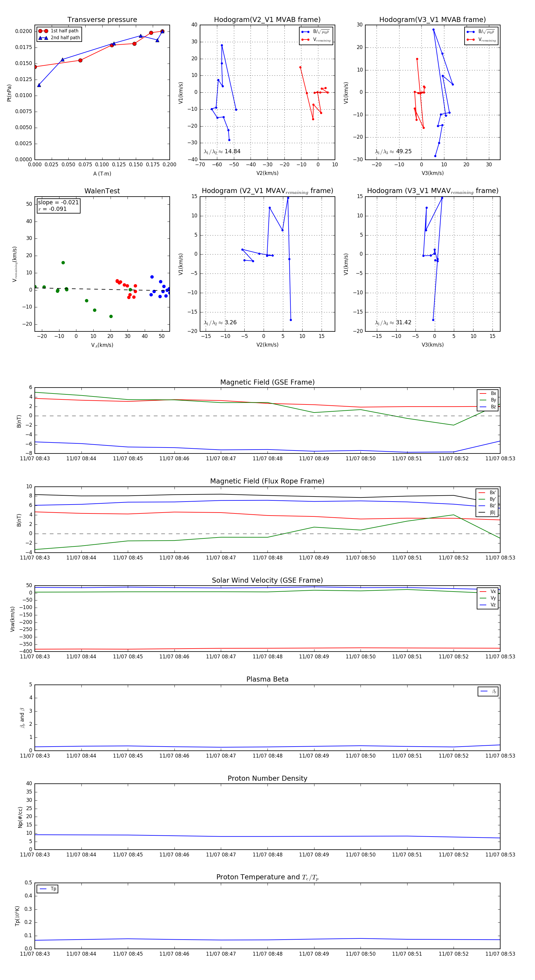Select the |B| legend entry
The image size is (535, 980).
pyautogui.click(x=487, y=513)
